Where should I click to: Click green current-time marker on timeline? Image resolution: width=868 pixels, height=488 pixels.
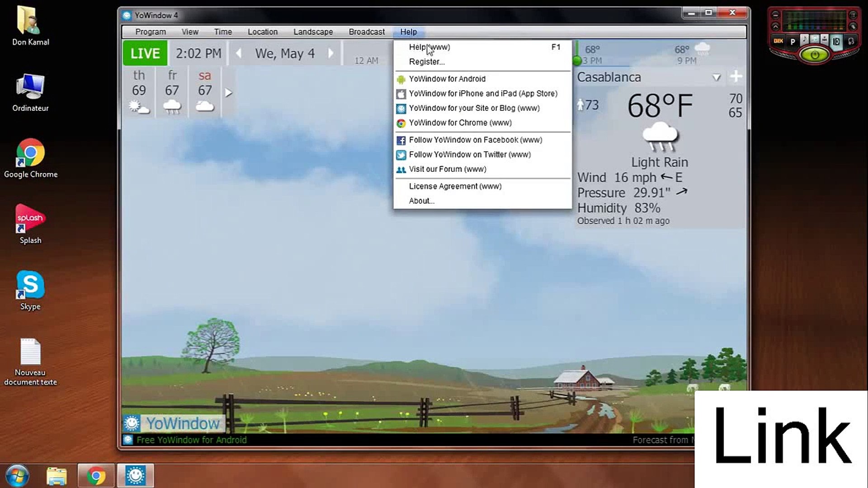click(x=577, y=61)
